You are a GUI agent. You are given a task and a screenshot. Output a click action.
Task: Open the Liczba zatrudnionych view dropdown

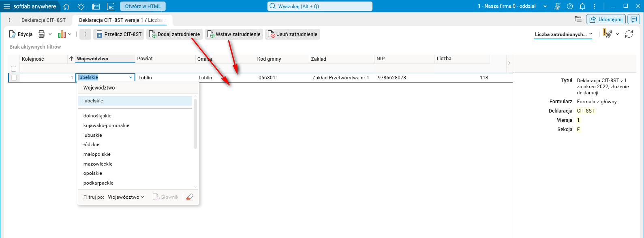[563, 34]
